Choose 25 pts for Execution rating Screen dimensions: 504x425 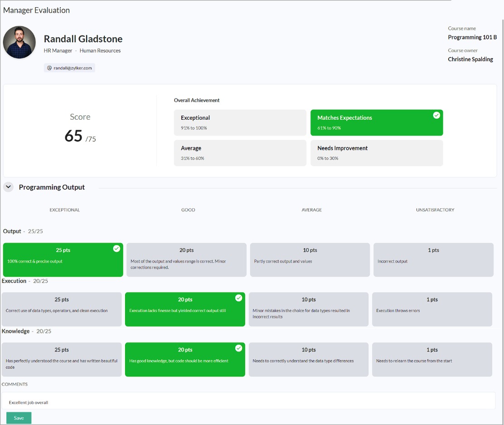(62, 309)
